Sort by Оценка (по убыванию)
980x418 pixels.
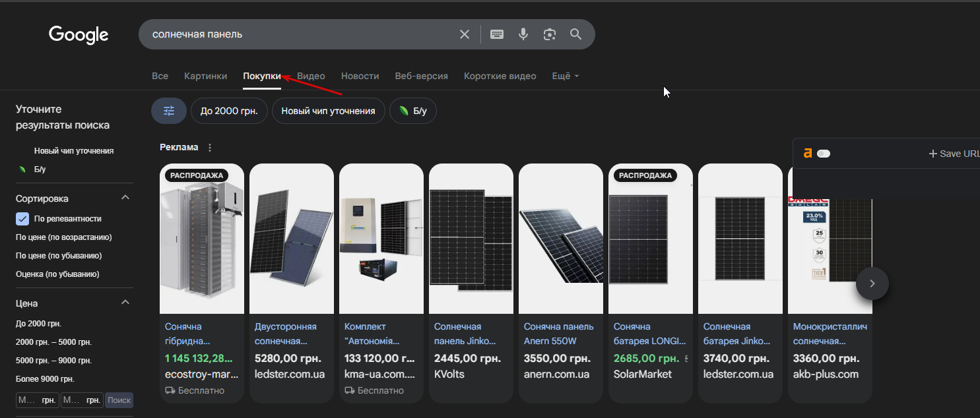[57, 274]
